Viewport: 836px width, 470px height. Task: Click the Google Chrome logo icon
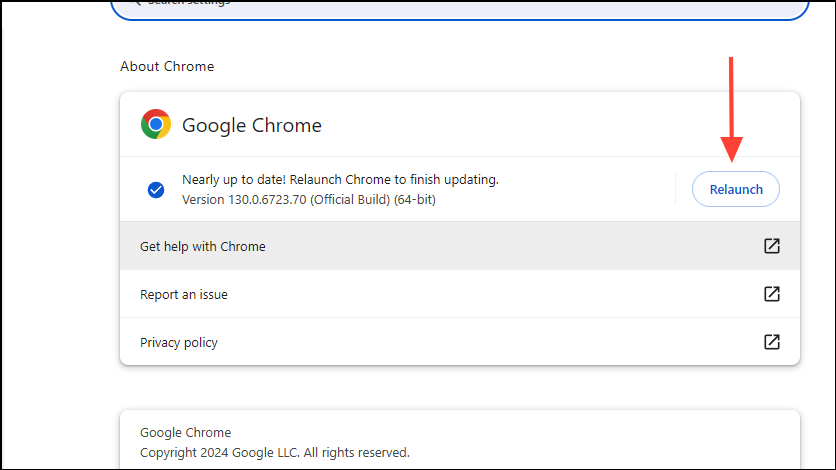click(156, 125)
